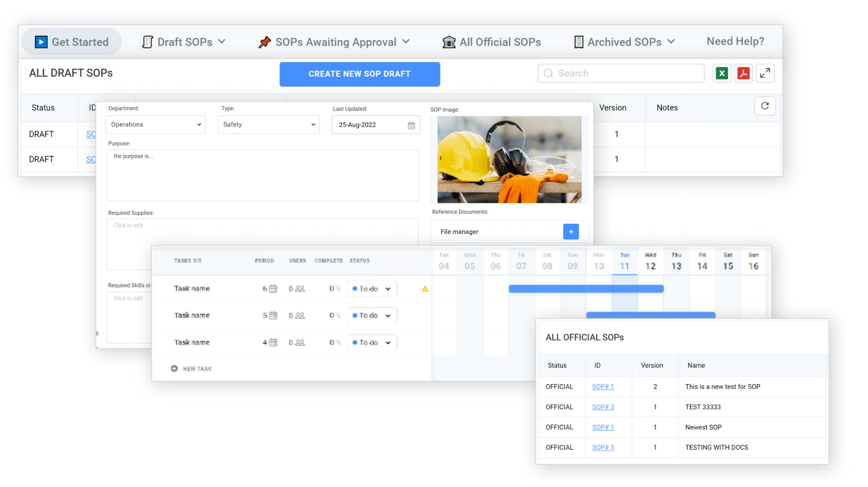Click the Get Started play icon
The height and width of the screenshot is (487, 868).
tap(41, 42)
